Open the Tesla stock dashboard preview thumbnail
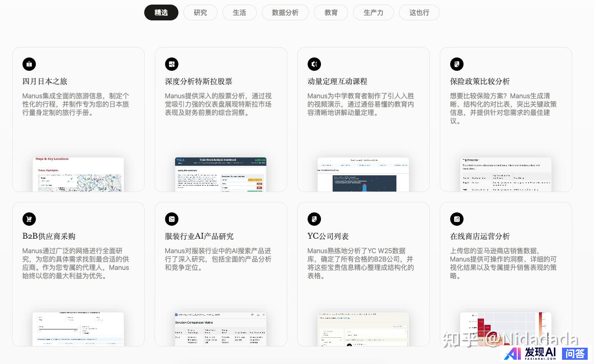The width and height of the screenshot is (594, 364). (x=221, y=175)
